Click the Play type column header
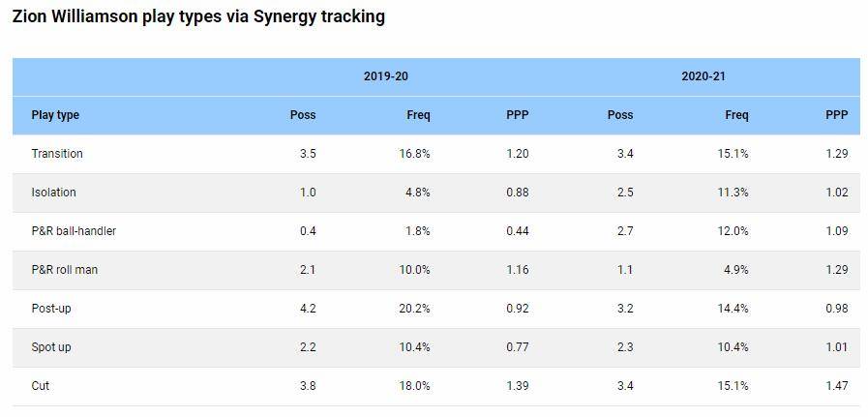868x417 pixels. click(55, 115)
